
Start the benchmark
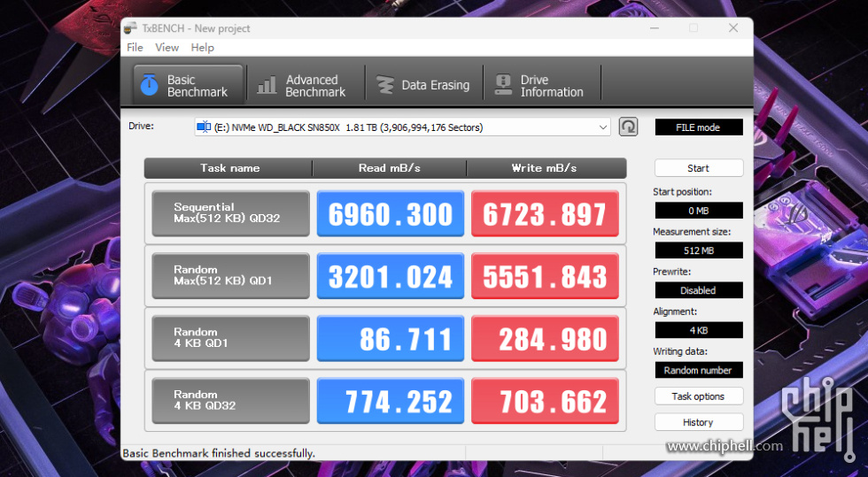(x=699, y=168)
